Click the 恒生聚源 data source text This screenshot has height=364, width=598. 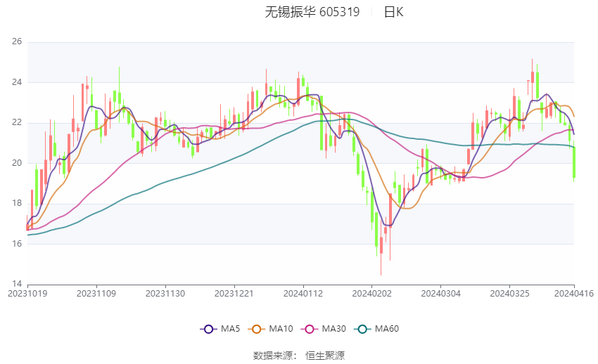coord(325,356)
